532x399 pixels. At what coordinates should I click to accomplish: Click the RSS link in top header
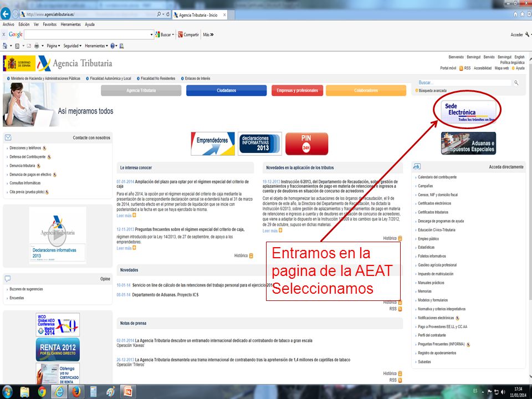pos(467,68)
